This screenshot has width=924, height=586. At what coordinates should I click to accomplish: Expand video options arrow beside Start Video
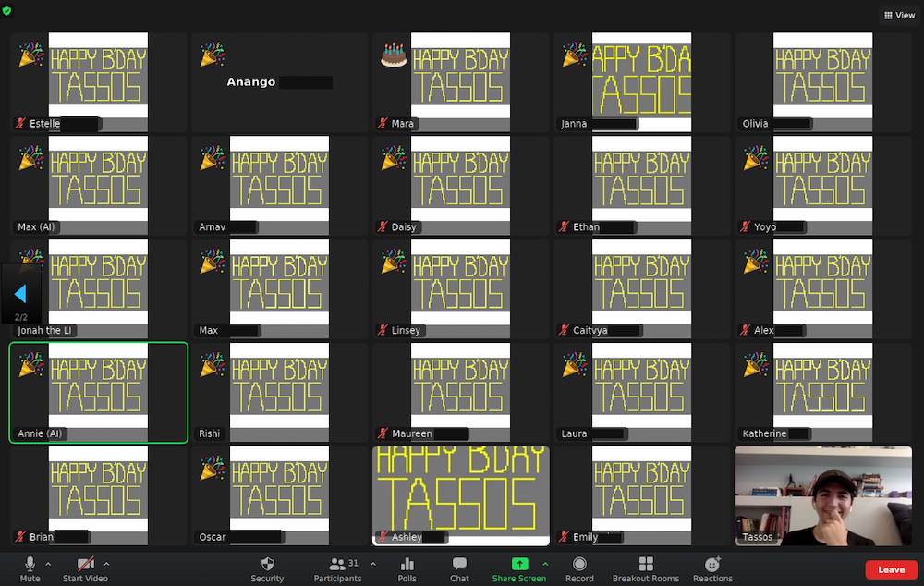(x=106, y=563)
